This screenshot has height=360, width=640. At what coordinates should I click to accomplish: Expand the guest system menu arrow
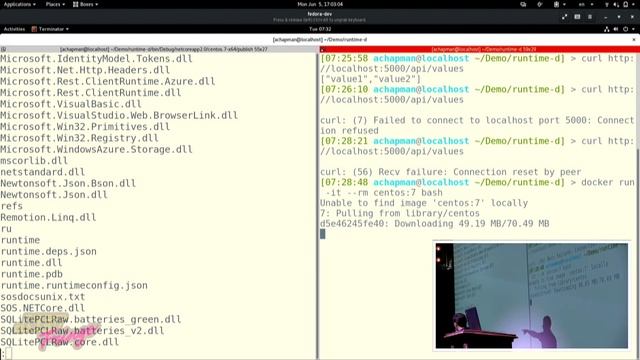coord(633,29)
